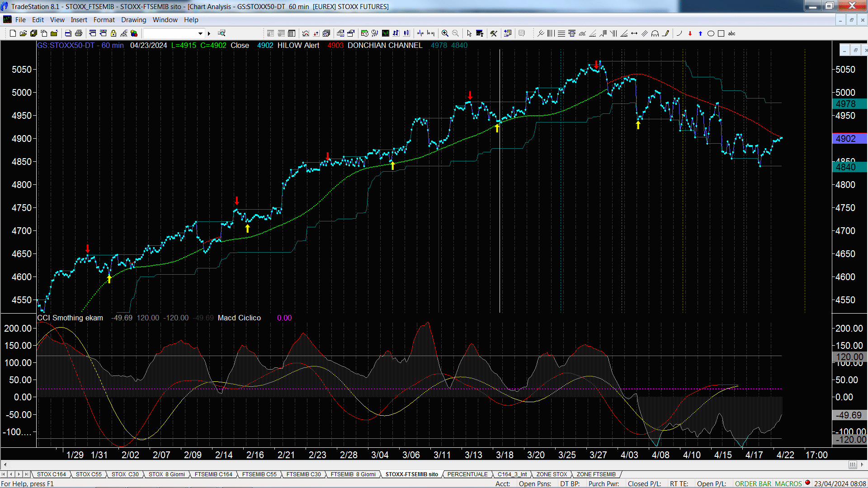Select the highlighter pencil drawing tool
The width and height of the screenshot is (868, 488).
click(665, 33)
